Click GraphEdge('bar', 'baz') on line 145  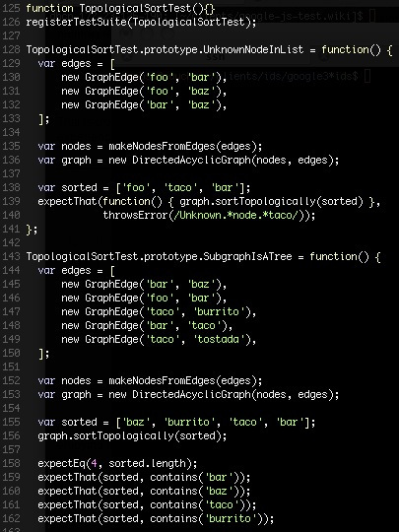[153, 284]
